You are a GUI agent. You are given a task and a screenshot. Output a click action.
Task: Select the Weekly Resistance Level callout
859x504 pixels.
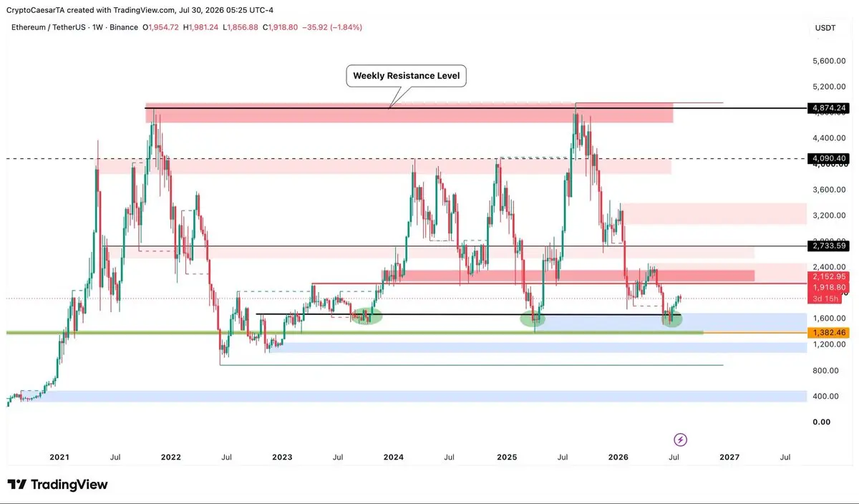click(406, 76)
